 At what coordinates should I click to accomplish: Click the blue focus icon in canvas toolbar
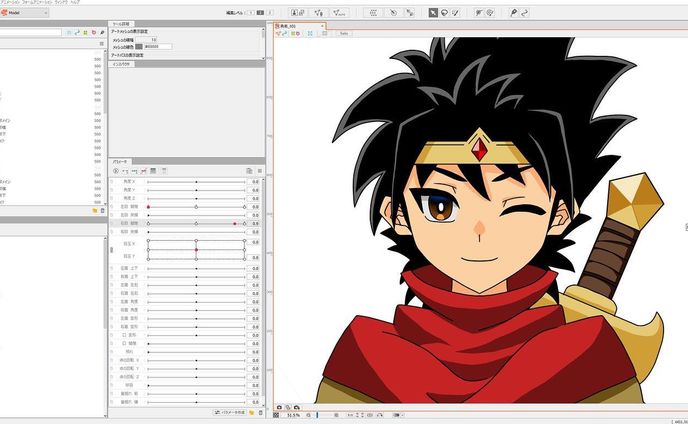click(x=310, y=33)
